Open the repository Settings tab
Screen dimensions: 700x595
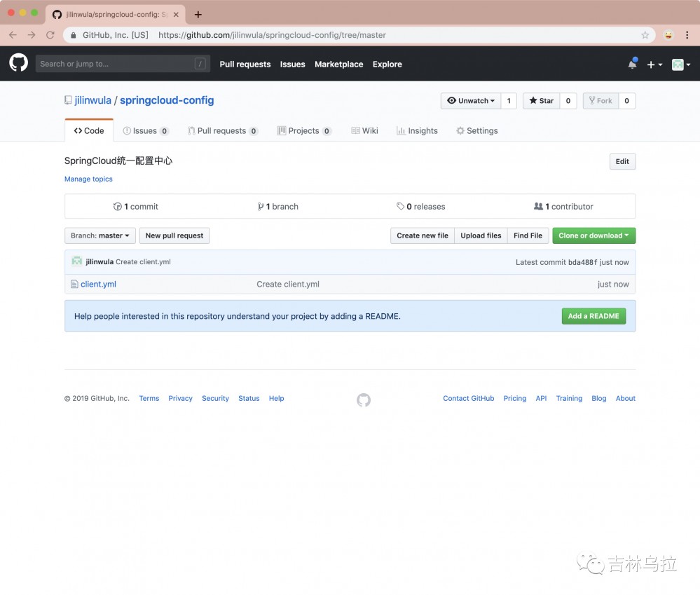click(476, 131)
